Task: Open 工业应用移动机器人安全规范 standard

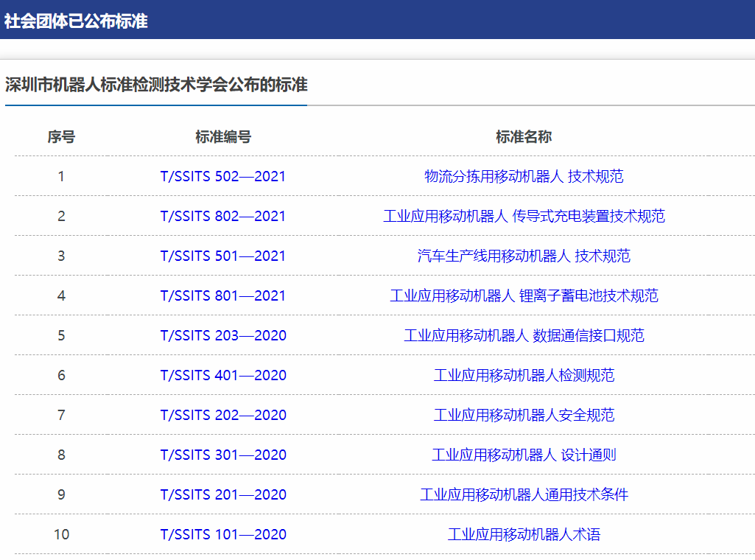Action: [524, 415]
